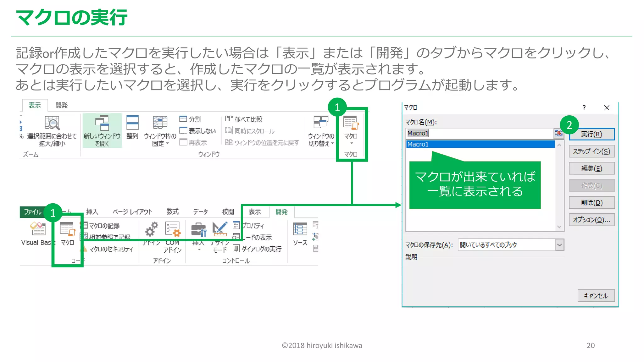Select the 表示 tab in the upper ribbon

(35, 105)
